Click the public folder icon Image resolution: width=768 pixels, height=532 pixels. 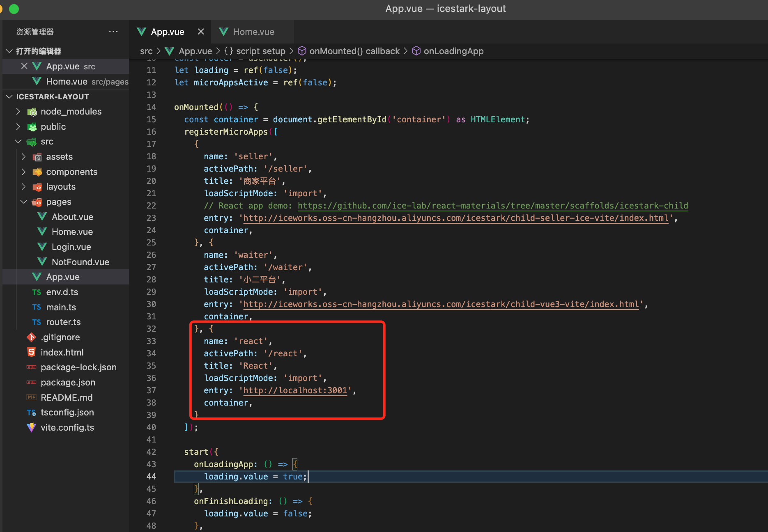click(x=32, y=127)
